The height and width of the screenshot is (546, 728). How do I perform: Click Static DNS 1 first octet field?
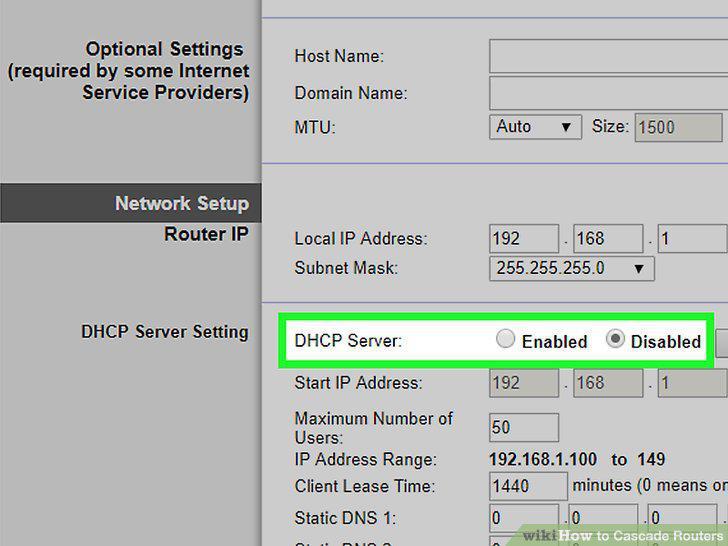click(x=524, y=518)
